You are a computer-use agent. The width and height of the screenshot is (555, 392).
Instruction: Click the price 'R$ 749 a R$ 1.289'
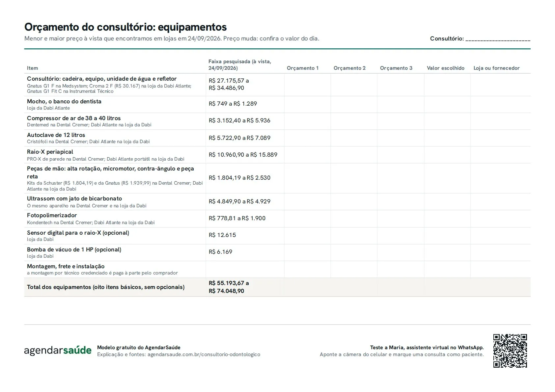[233, 104]
